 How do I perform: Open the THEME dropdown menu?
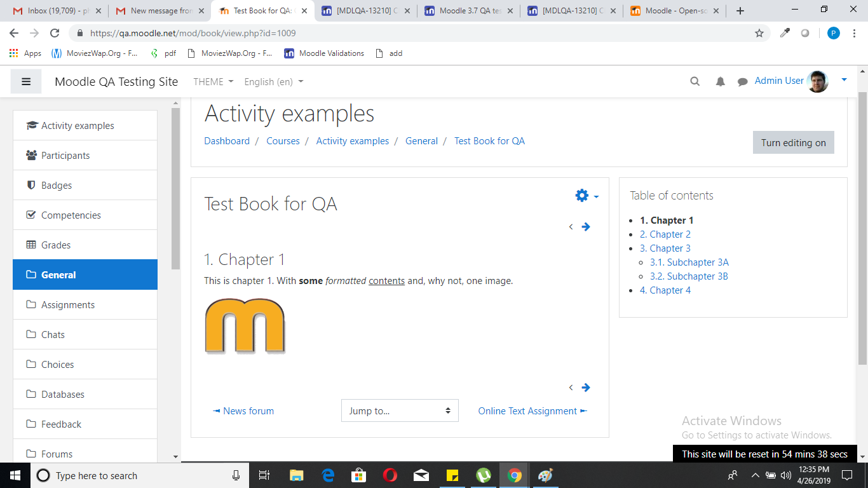click(x=214, y=81)
